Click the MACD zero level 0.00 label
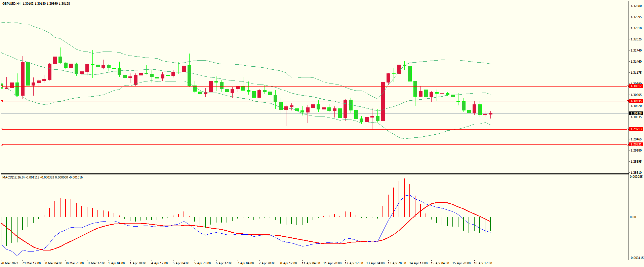 (633, 217)
